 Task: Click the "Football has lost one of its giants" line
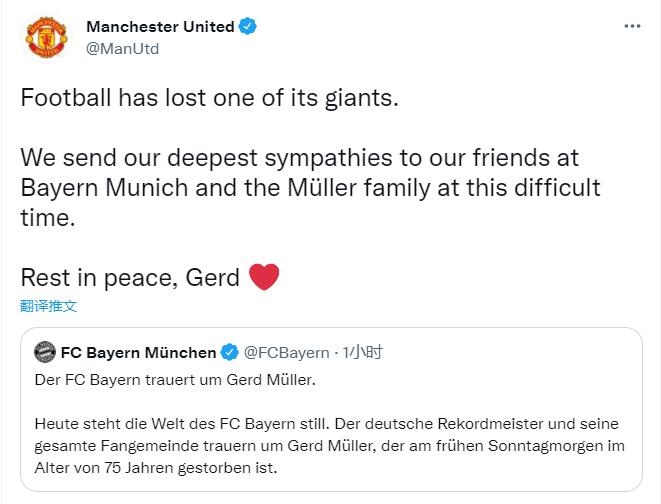(x=210, y=101)
